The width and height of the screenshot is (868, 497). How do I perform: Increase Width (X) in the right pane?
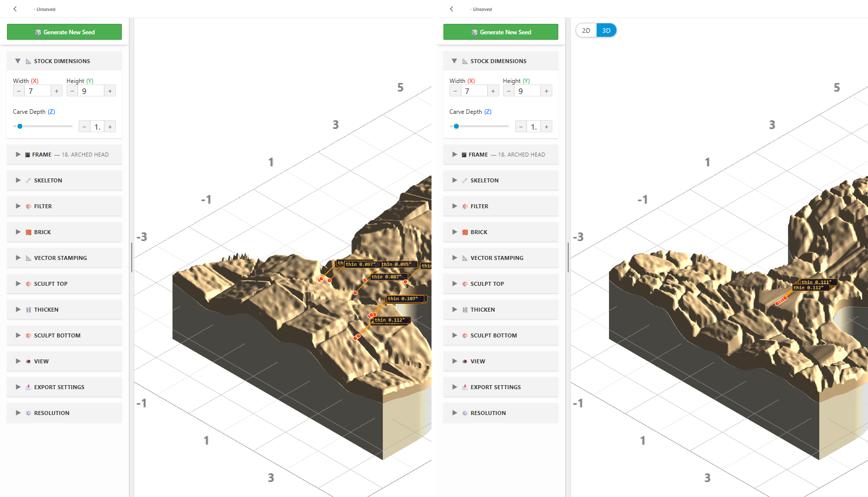click(x=493, y=91)
